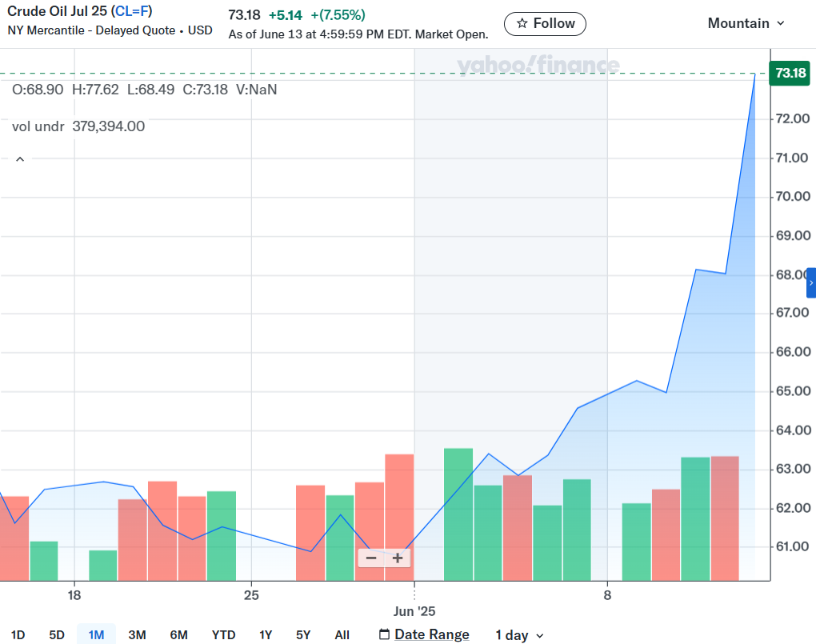This screenshot has height=644, width=816.
Task: Click the C:73.18 close value
Action: tap(205, 90)
